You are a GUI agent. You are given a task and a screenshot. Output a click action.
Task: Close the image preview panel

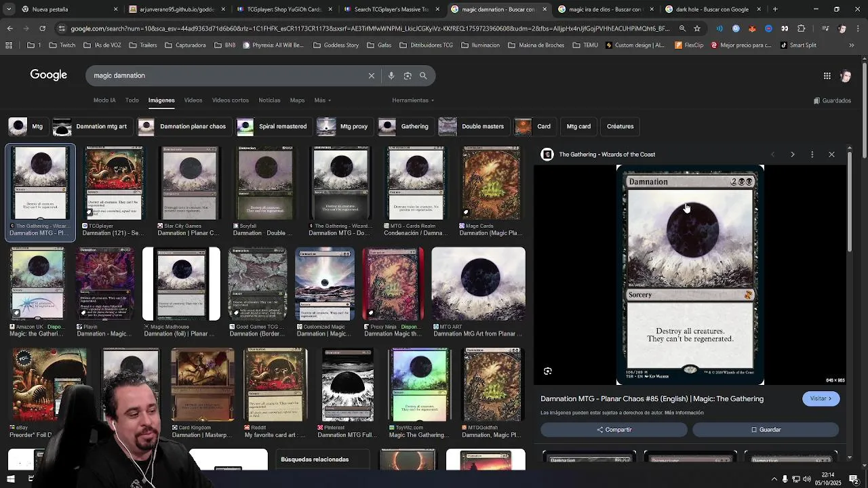point(831,155)
